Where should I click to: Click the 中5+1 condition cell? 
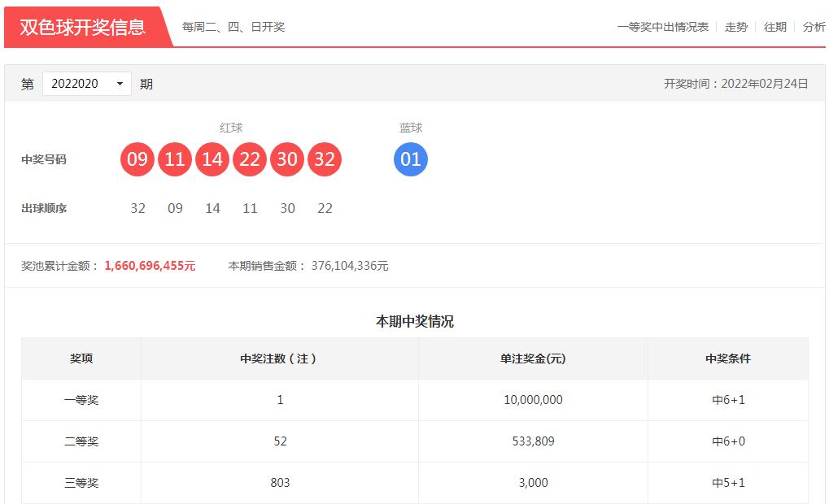pos(728,482)
